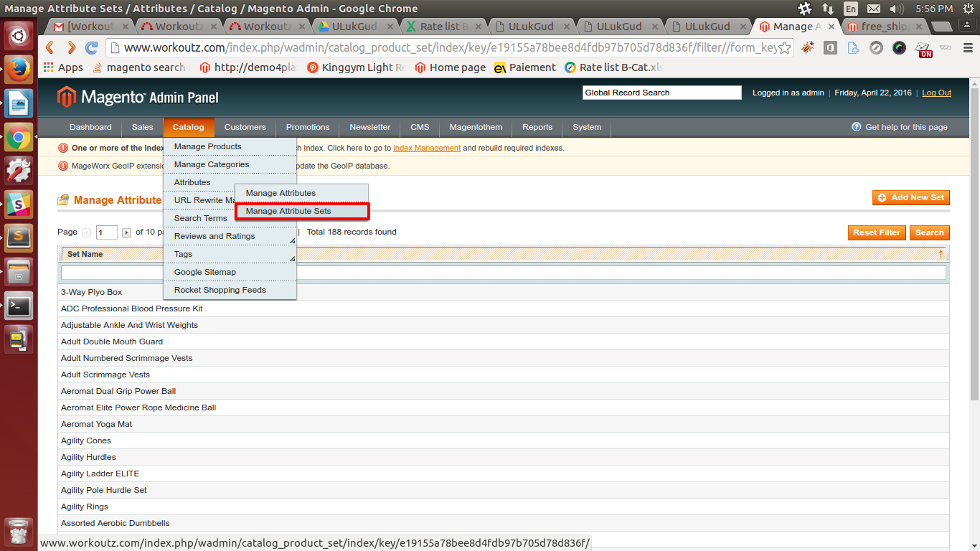The image size is (980, 551).
Task: Open the Reports menu
Action: pyautogui.click(x=537, y=127)
